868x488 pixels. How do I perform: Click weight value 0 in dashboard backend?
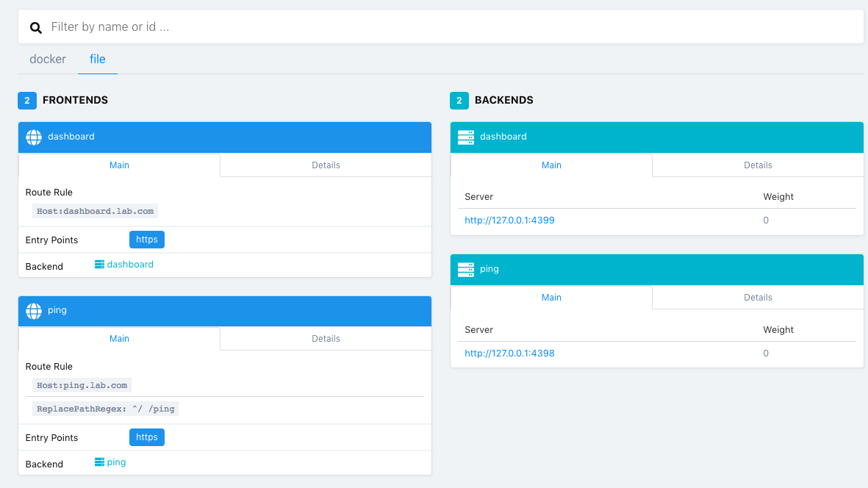(x=766, y=220)
